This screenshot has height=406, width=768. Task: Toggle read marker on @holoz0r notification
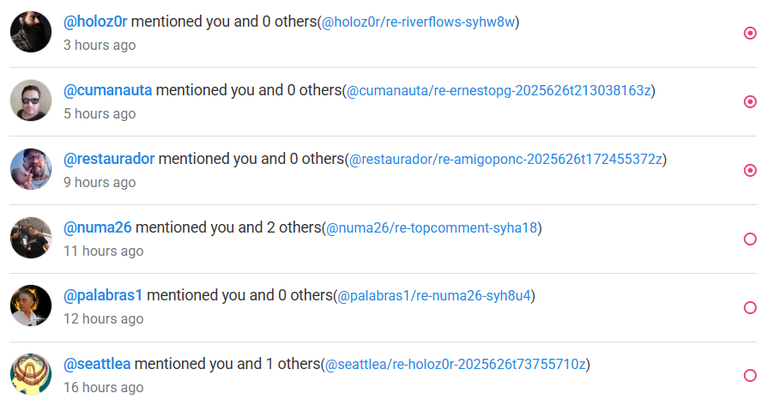click(750, 33)
